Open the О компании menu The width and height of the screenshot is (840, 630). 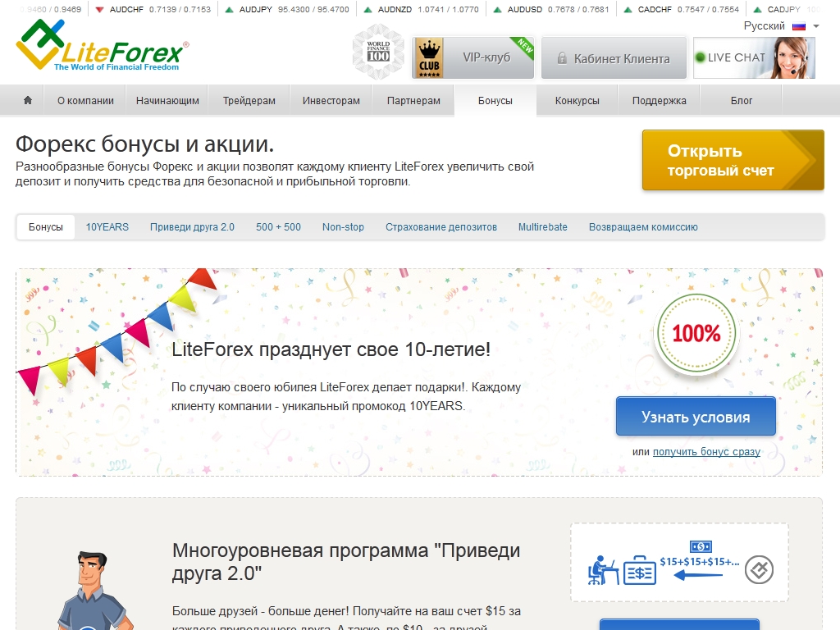point(85,101)
